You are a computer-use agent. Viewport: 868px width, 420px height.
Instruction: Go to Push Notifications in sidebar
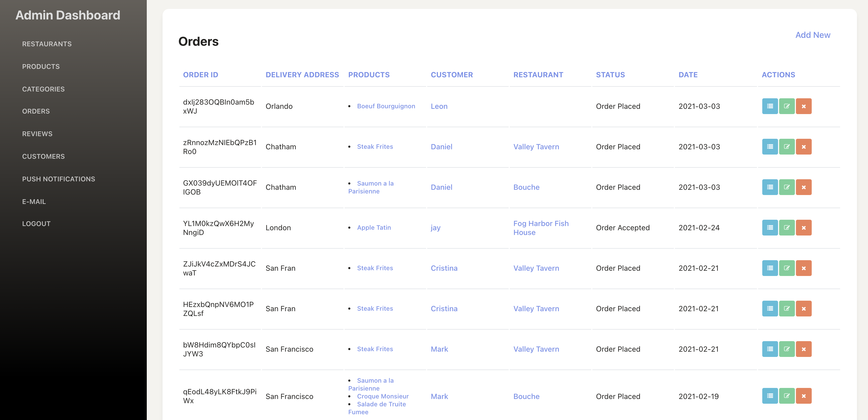59,179
